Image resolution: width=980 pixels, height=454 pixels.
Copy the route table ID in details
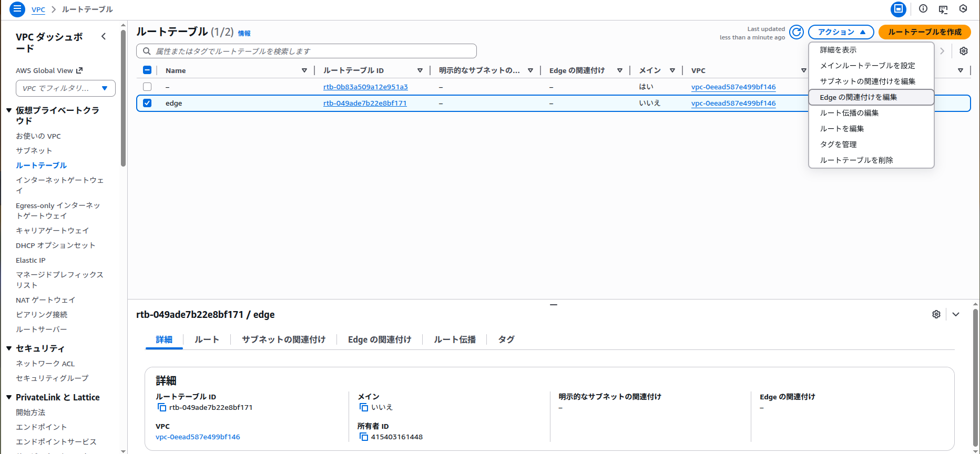coord(162,407)
